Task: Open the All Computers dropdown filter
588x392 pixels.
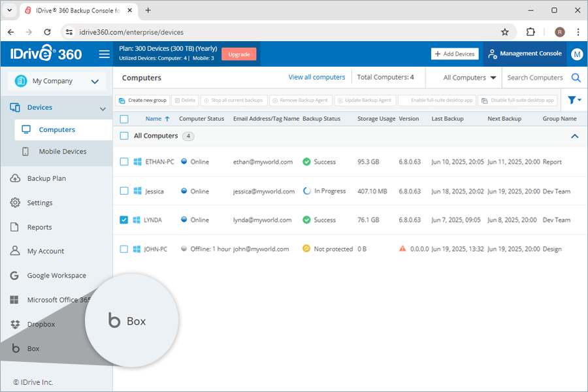Action: (469, 78)
